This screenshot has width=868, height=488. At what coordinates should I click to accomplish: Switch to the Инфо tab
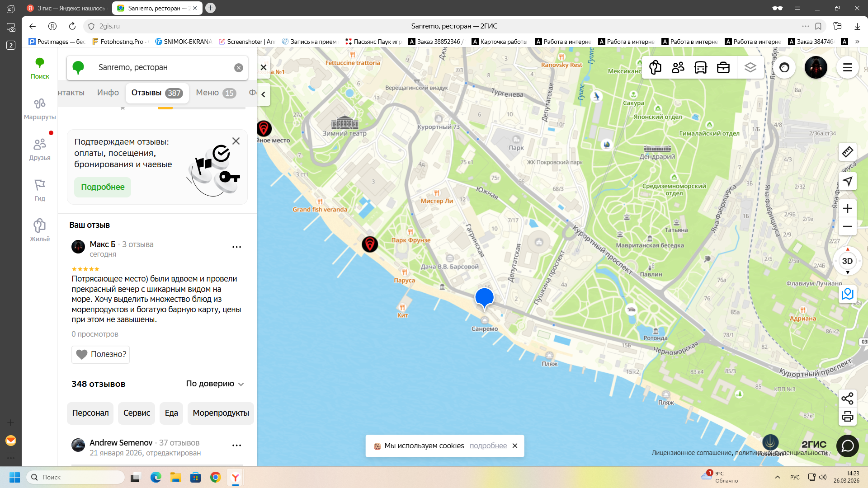108,93
